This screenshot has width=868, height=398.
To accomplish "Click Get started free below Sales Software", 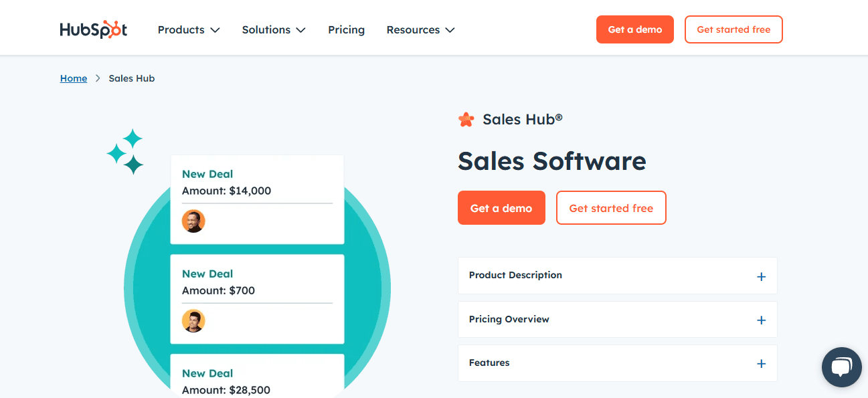I will [611, 208].
